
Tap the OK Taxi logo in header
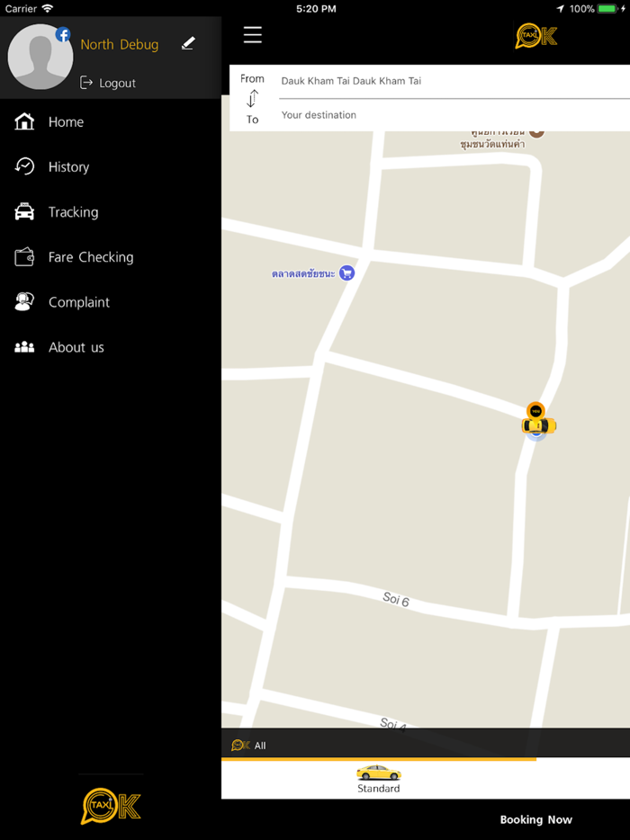[x=535, y=36]
